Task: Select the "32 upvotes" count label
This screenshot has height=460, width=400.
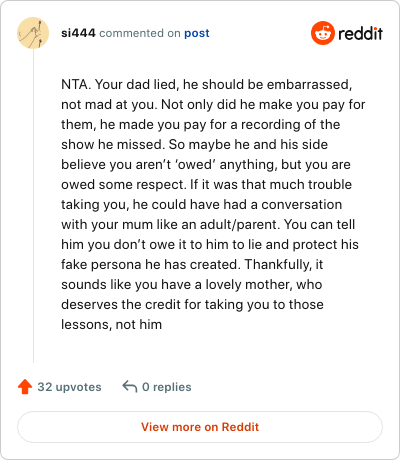Action: point(69,387)
